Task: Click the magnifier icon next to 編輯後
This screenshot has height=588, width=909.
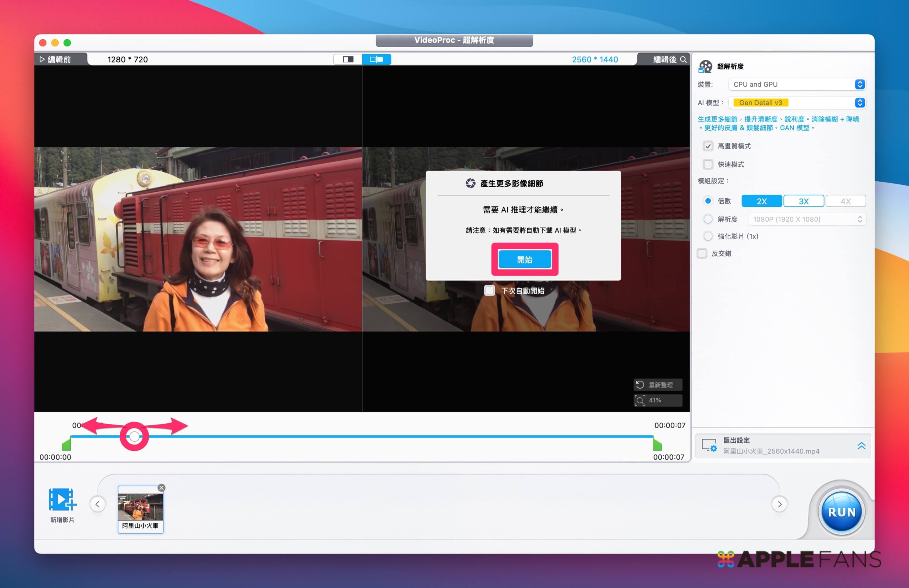Action: [683, 60]
